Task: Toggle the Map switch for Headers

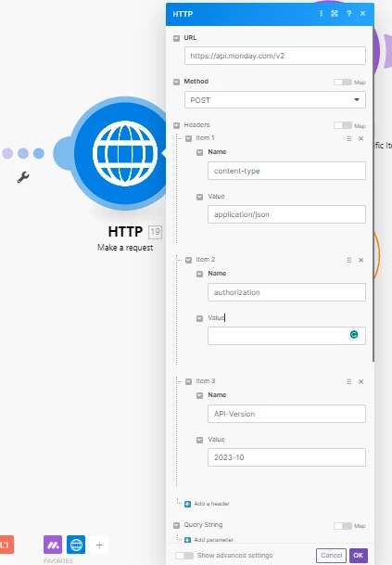Action: (x=343, y=125)
